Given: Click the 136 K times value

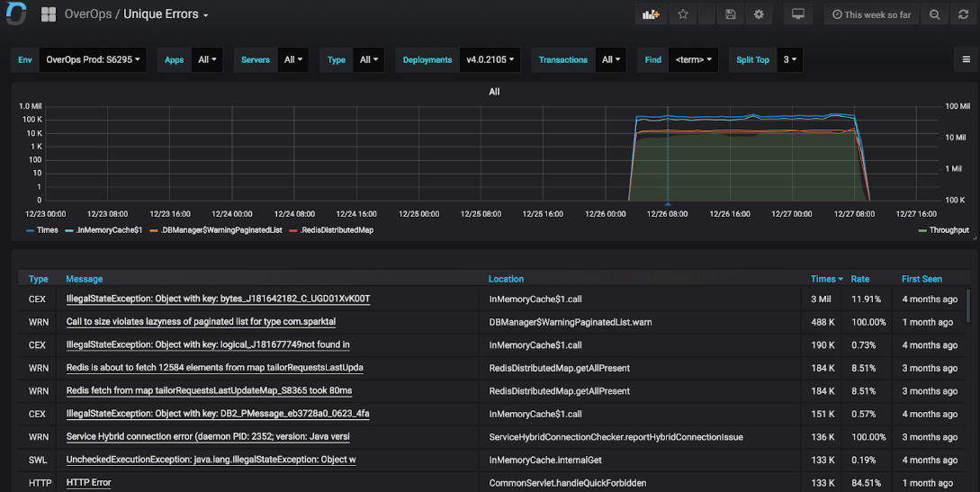Looking at the screenshot, I should pyautogui.click(x=823, y=437).
